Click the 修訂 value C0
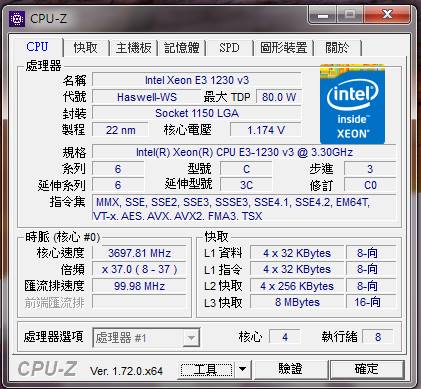421x389 pixels. (x=370, y=185)
